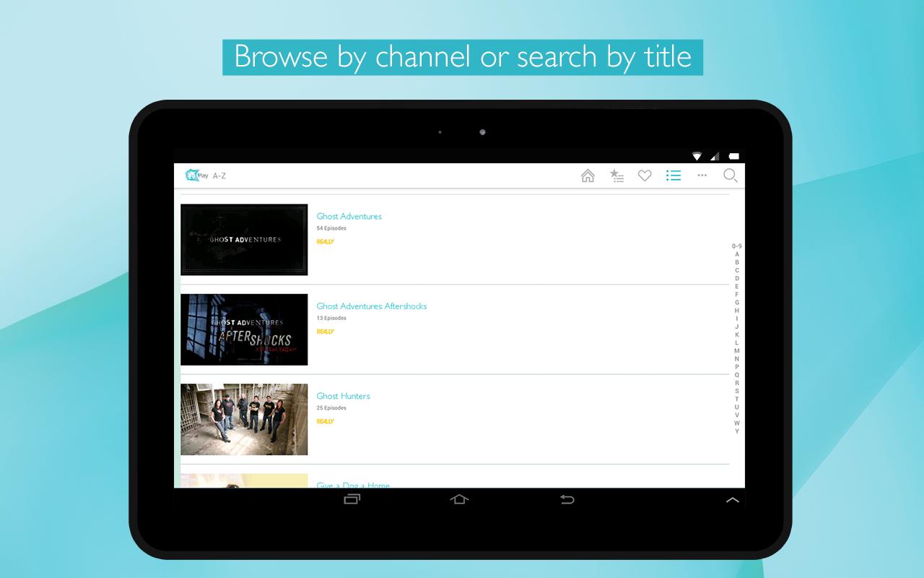View your Favorites with the heart icon
Image resolution: width=924 pixels, height=578 pixels.
(x=645, y=175)
